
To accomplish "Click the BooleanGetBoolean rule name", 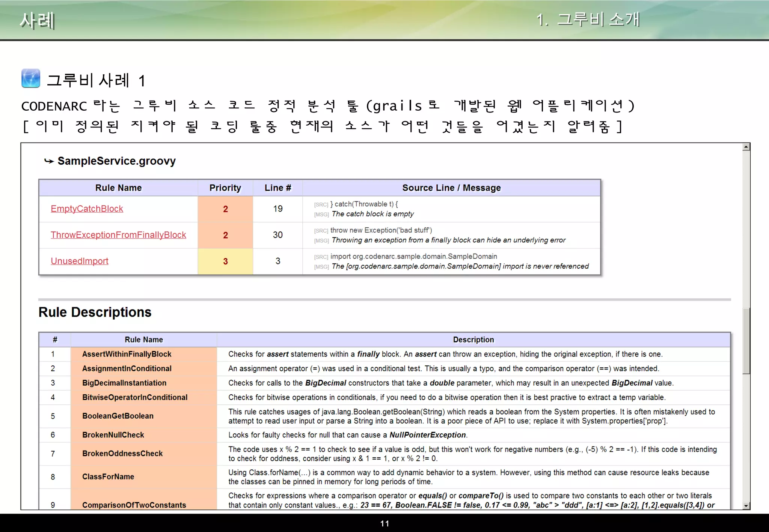I will click(118, 416).
